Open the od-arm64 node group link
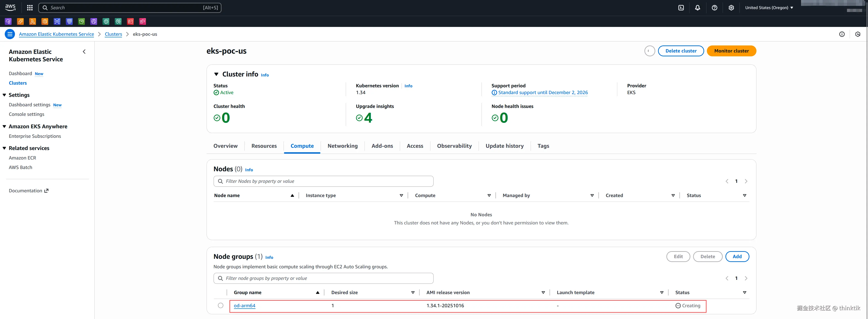Screen dimensions: 868x319 (244, 305)
